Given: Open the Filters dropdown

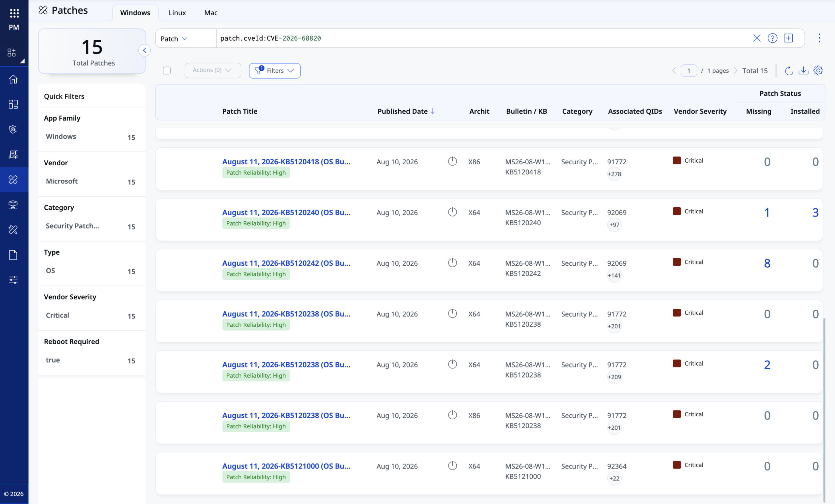Looking at the screenshot, I should click(275, 70).
